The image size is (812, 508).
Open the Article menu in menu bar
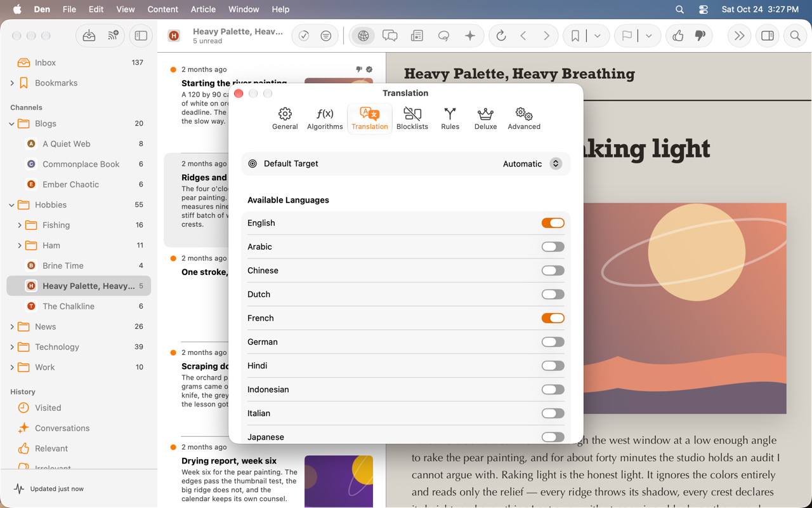pos(203,10)
